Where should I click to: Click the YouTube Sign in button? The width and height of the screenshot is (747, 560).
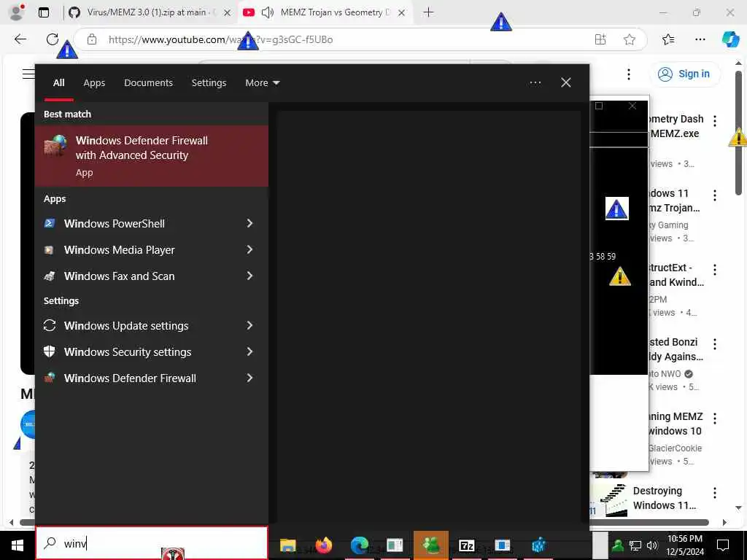(684, 74)
